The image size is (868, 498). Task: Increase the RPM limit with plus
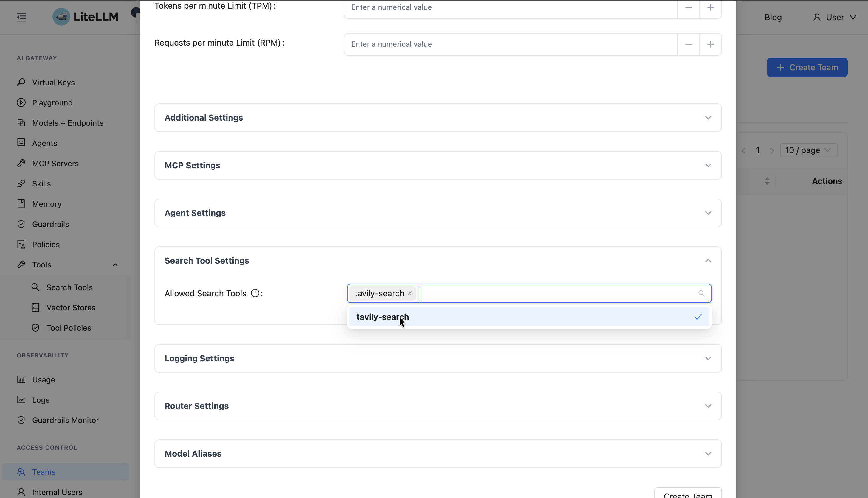point(710,44)
